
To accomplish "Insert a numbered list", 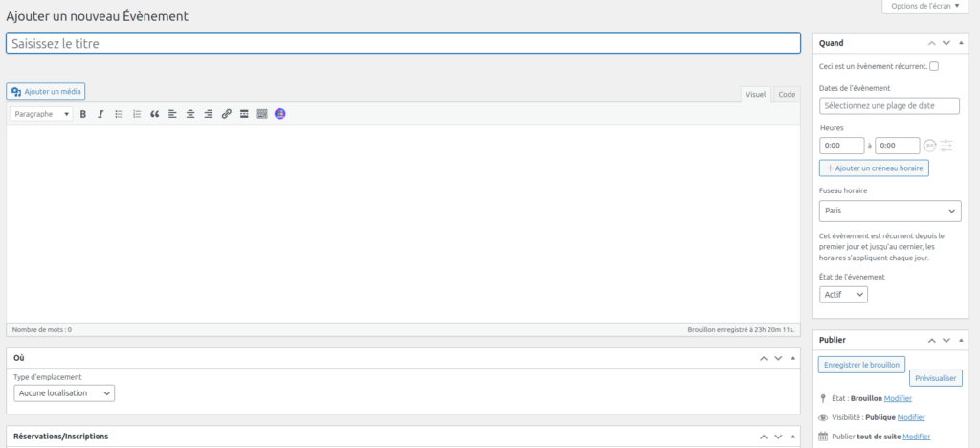I will coord(137,114).
